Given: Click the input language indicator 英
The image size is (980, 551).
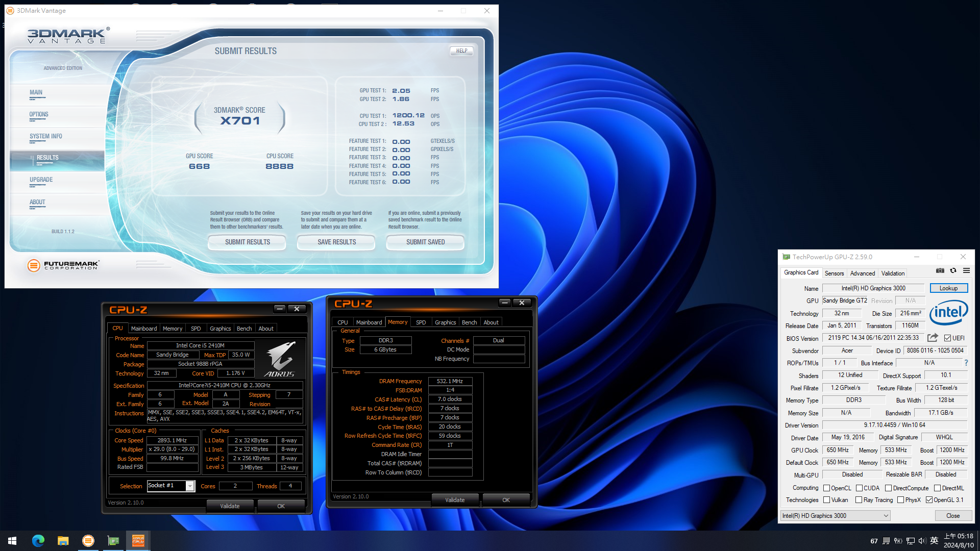Looking at the screenshot, I should (x=934, y=541).
